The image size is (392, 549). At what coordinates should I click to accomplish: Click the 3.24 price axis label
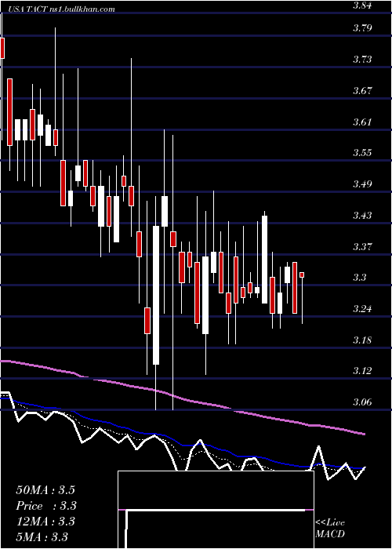pos(362,309)
